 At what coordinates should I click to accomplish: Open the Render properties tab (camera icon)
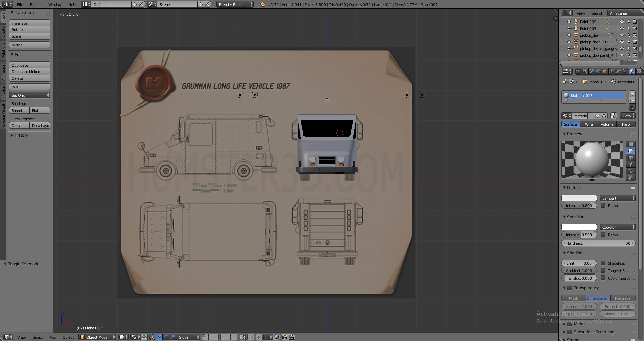tap(578, 71)
